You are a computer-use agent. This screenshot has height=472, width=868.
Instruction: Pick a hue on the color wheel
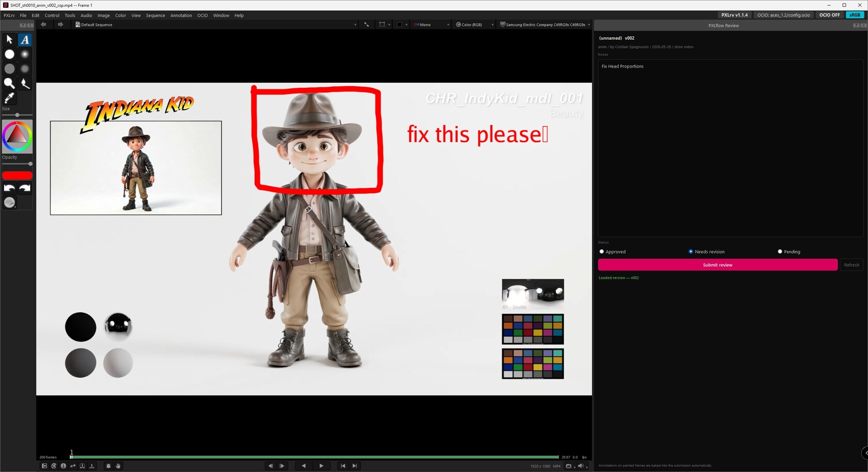tap(17, 136)
